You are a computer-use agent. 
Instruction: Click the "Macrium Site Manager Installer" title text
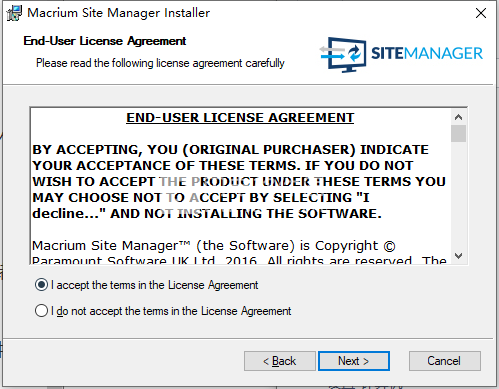(x=119, y=13)
